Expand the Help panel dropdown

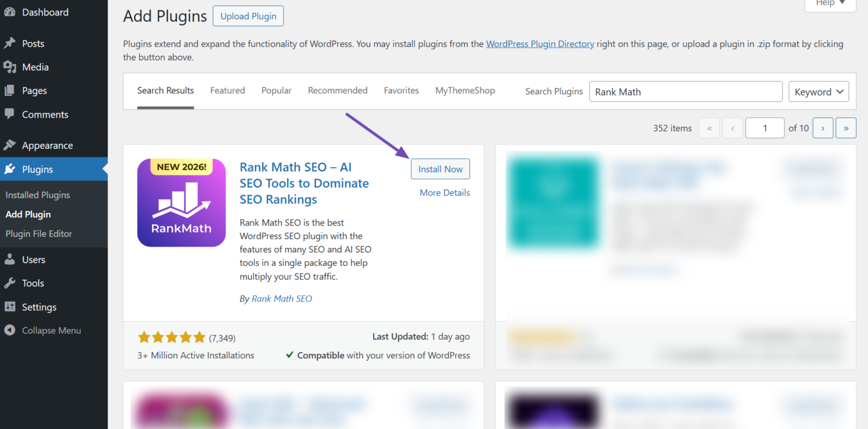click(x=830, y=4)
